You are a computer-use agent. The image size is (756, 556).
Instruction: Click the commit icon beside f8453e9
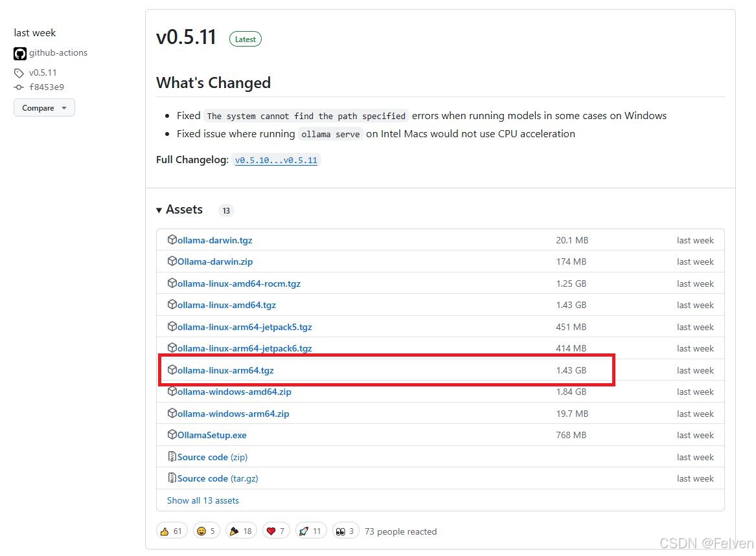19,87
